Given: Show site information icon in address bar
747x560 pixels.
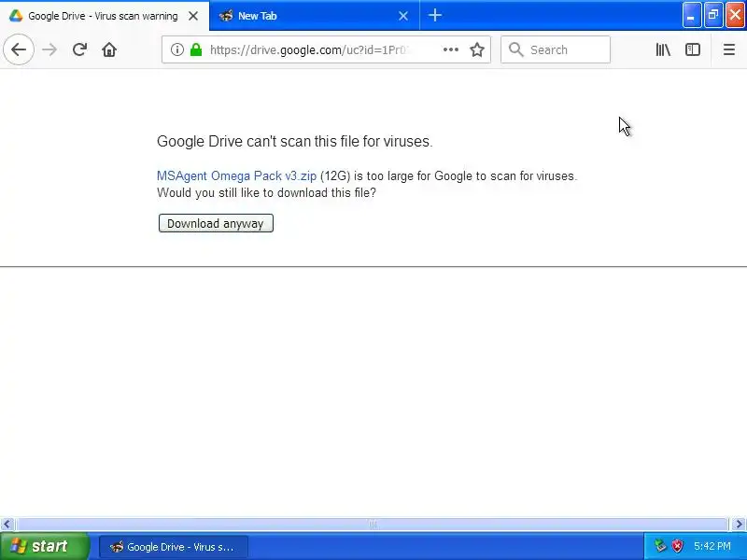Looking at the screenshot, I should pos(177,49).
